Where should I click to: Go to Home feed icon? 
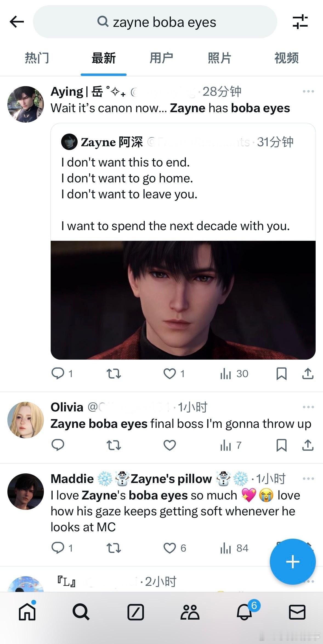coord(27,612)
